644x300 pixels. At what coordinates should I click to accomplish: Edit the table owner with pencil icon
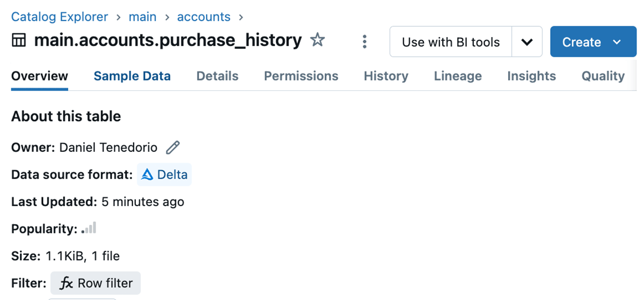tap(173, 147)
